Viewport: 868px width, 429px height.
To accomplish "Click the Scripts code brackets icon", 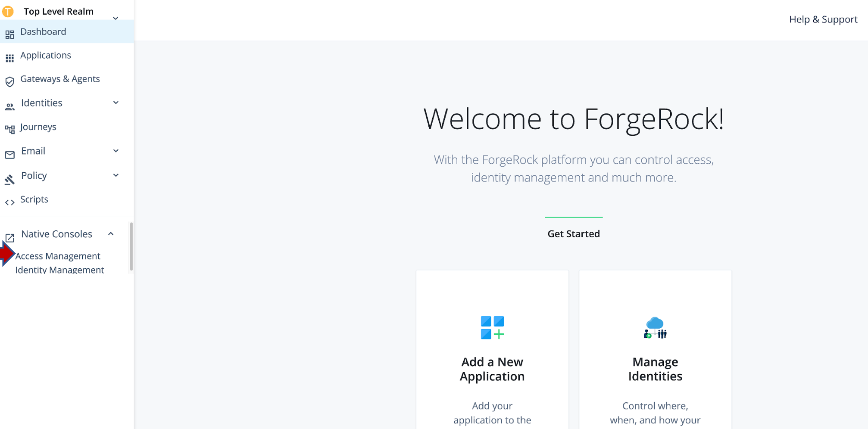I will pos(9,202).
